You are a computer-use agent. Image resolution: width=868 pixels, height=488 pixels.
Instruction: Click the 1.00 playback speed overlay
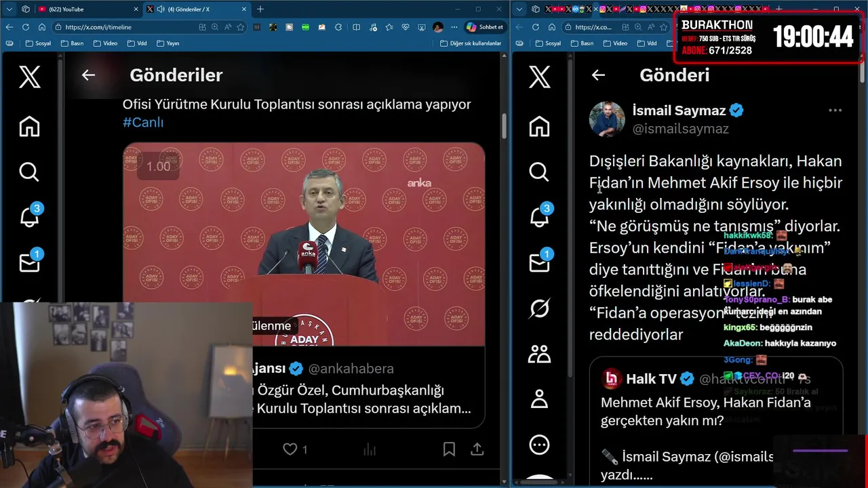point(159,167)
